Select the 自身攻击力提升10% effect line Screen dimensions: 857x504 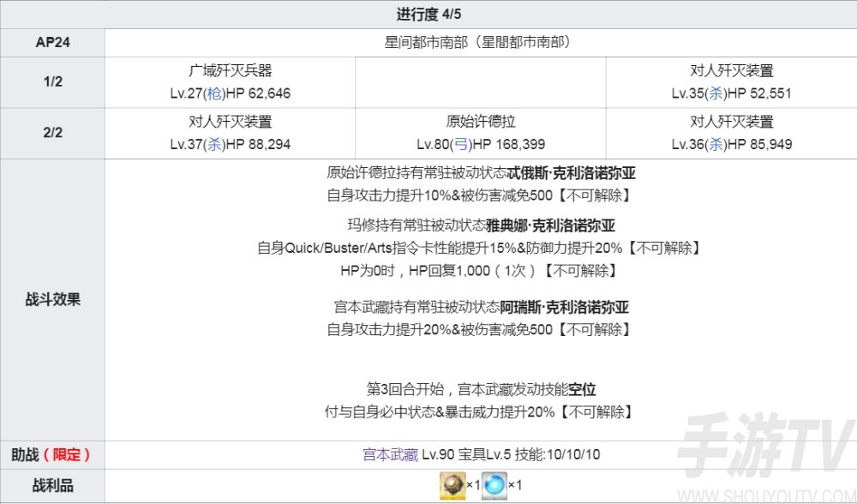479,195
